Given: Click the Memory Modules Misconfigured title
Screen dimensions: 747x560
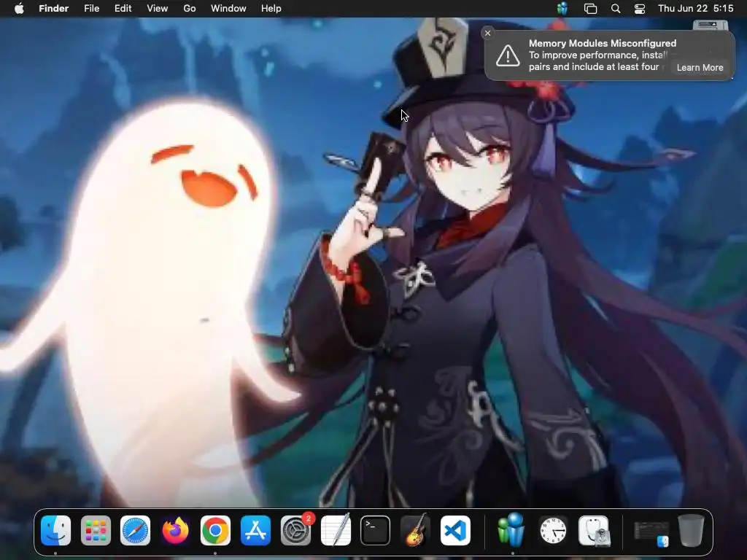Looking at the screenshot, I should pos(602,43).
